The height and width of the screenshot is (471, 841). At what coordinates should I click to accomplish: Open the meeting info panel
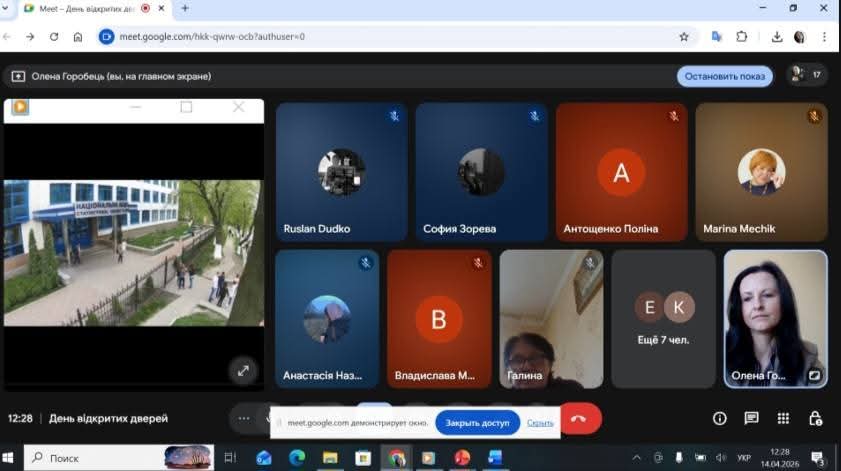pyautogui.click(x=719, y=418)
